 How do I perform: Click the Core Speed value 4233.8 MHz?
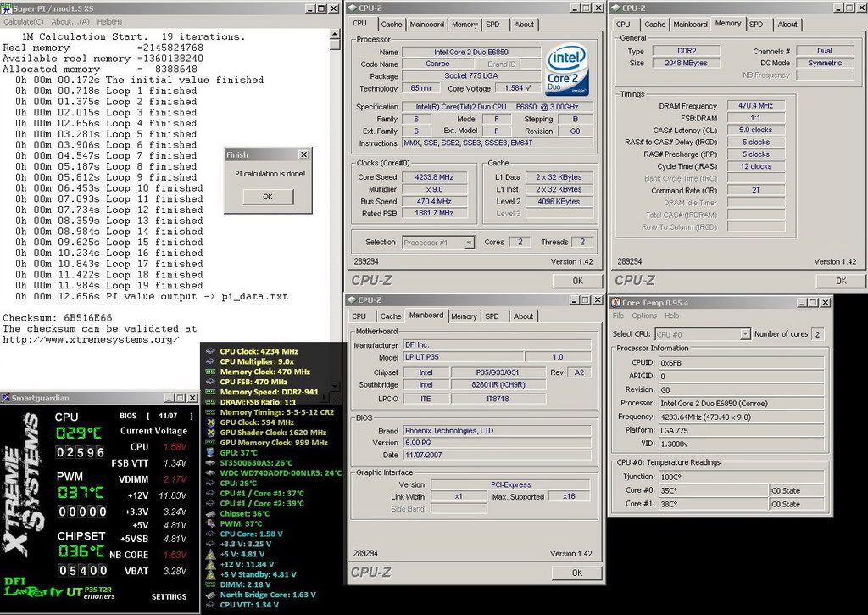tap(435, 177)
